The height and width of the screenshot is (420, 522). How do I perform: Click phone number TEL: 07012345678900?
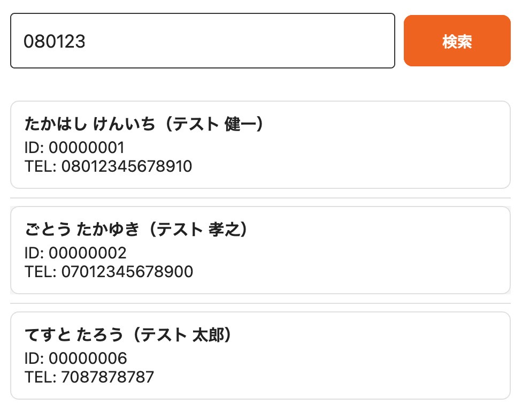[109, 272]
